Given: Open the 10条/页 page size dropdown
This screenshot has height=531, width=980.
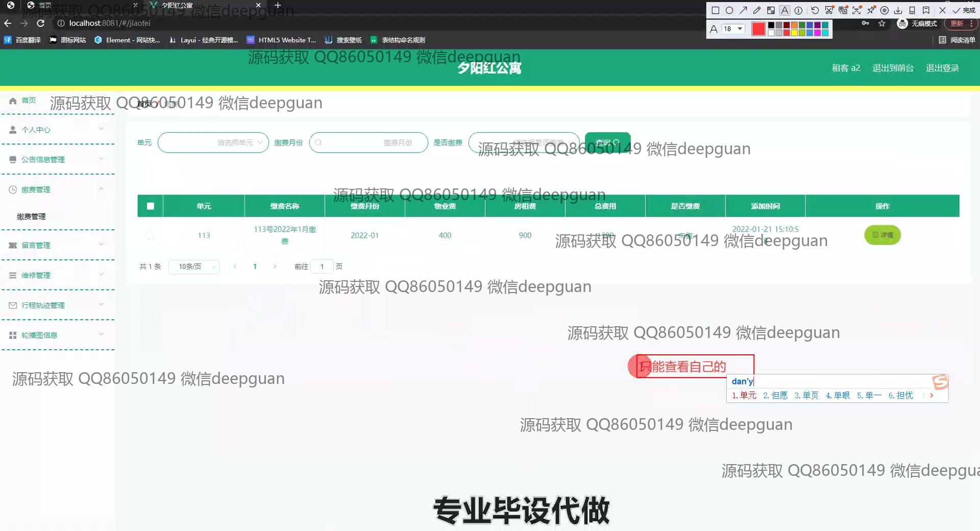Looking at the screenshot, I should (194, 267).
